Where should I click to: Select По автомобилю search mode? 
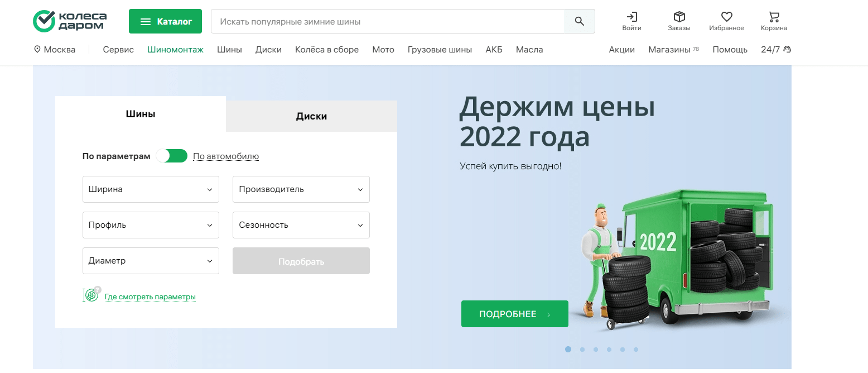226,156
